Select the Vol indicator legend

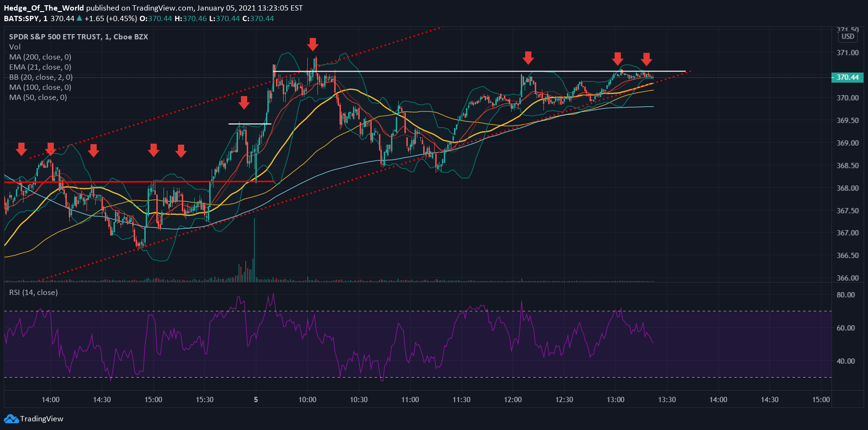point(15,47)
